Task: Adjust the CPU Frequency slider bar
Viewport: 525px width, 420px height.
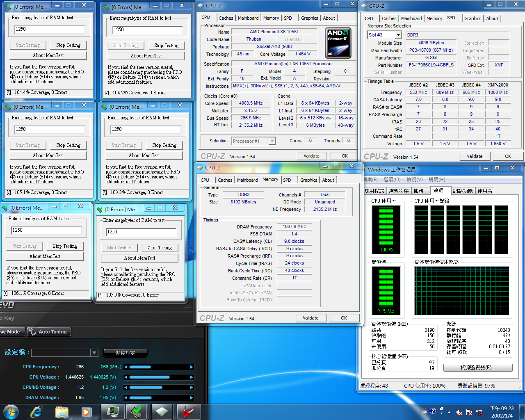Action: click(159, 367)
